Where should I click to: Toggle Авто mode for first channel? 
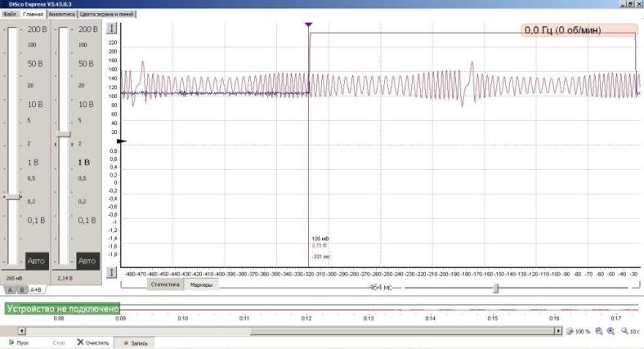36,262
